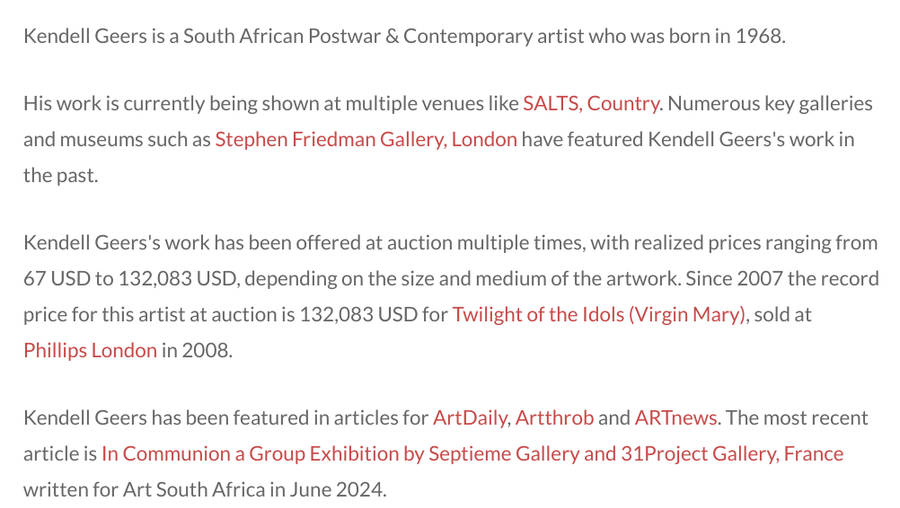Open Twilight of the Idols (Virgin Mary) link
Image resolution: width=900 pixels, height=508 pixels.
tap(599, 315)
